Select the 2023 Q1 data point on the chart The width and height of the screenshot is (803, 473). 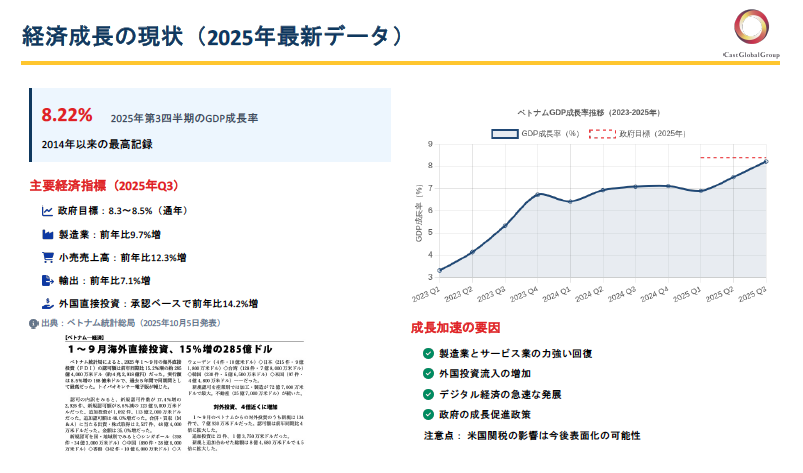[x=439, y=270]
